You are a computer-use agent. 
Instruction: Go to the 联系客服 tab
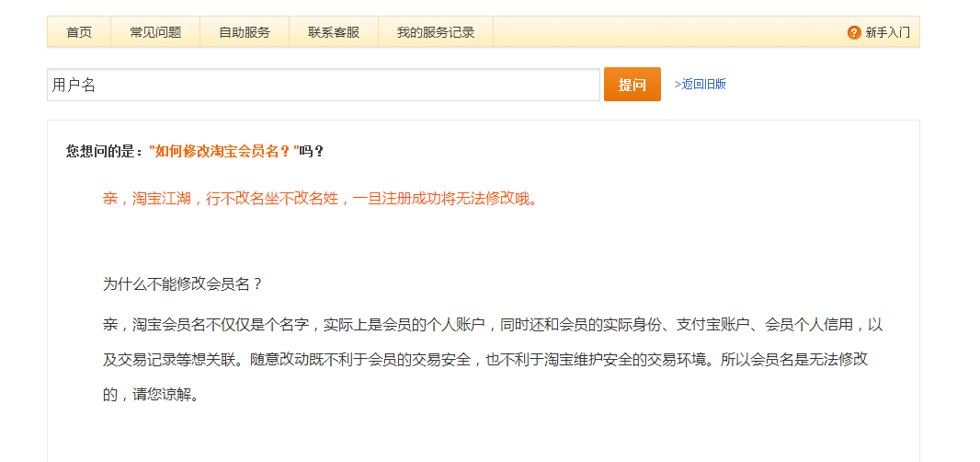[x=334, y=32]
